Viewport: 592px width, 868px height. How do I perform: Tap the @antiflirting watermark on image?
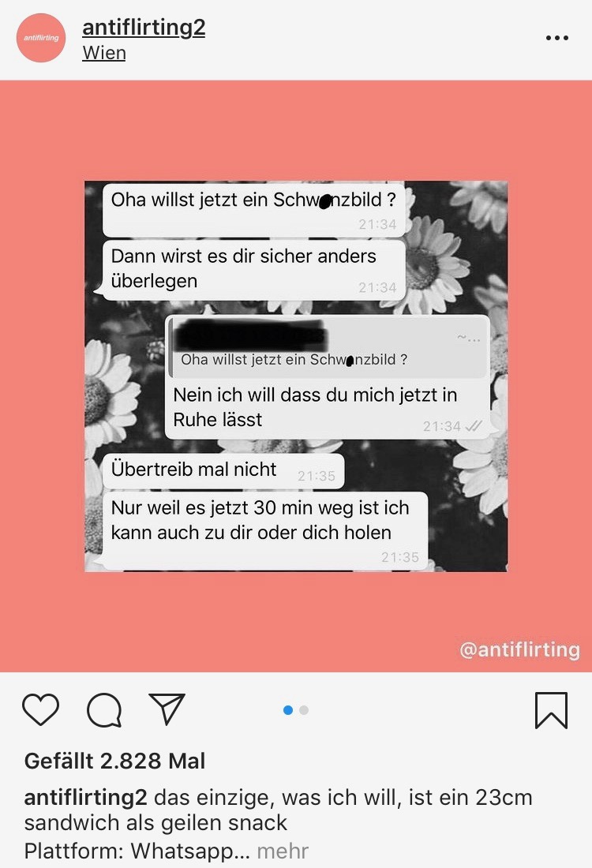pyautogui.click(x=519, y=649)
